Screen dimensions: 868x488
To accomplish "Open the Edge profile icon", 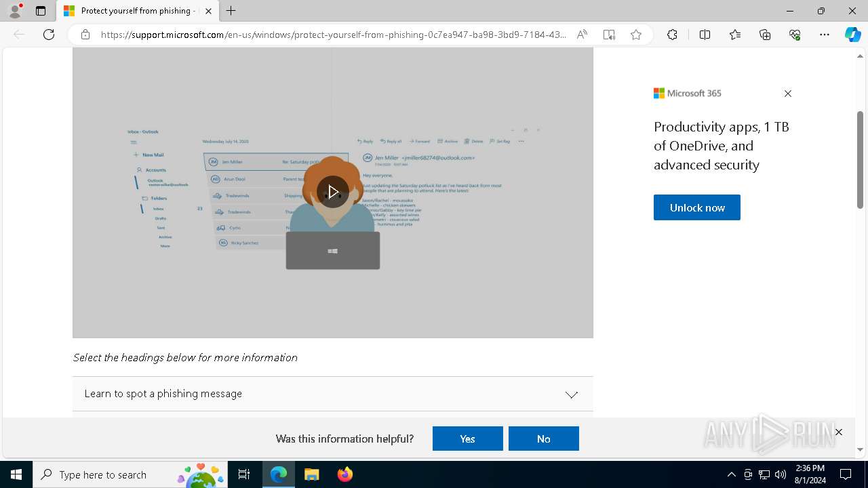I will [15, 11].
